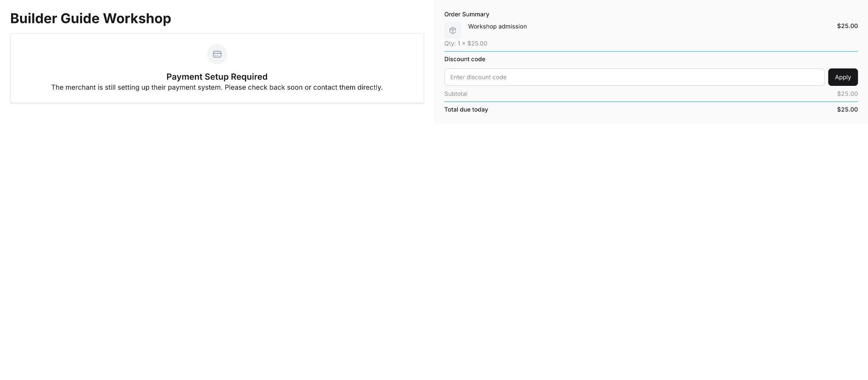Screen dimensions: 868x380
Task: Select the Builder Guide Workshop heading
Action: (91, 18)
